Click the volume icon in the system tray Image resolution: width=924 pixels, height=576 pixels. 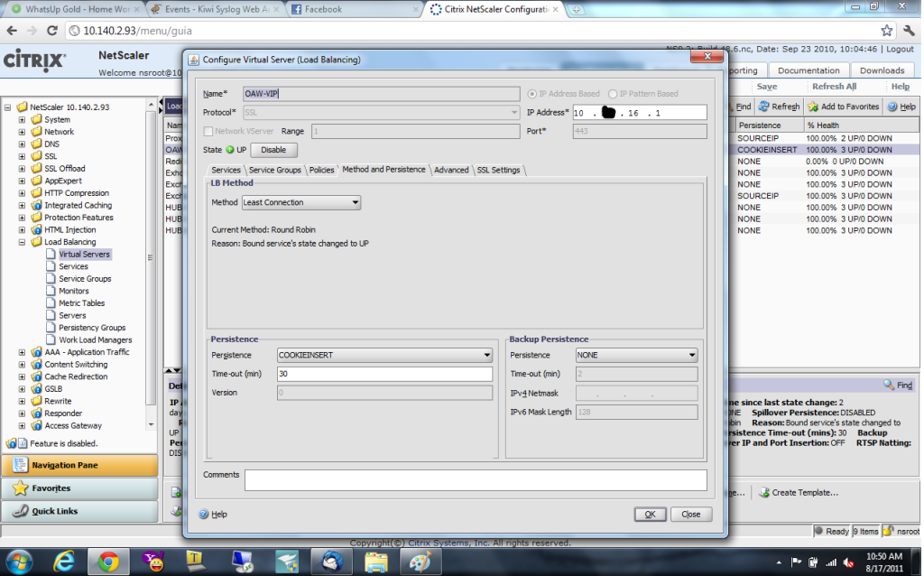coord(849,562)
